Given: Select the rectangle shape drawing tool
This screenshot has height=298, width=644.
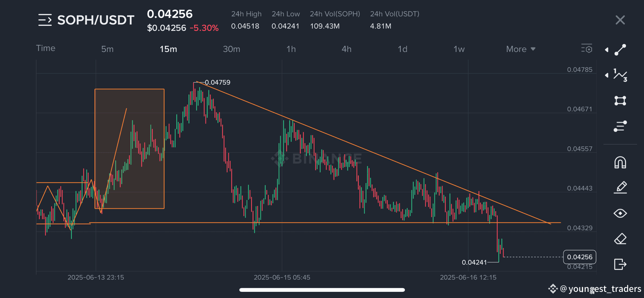Looking at the screenshot, I should [x=620, y=101].
